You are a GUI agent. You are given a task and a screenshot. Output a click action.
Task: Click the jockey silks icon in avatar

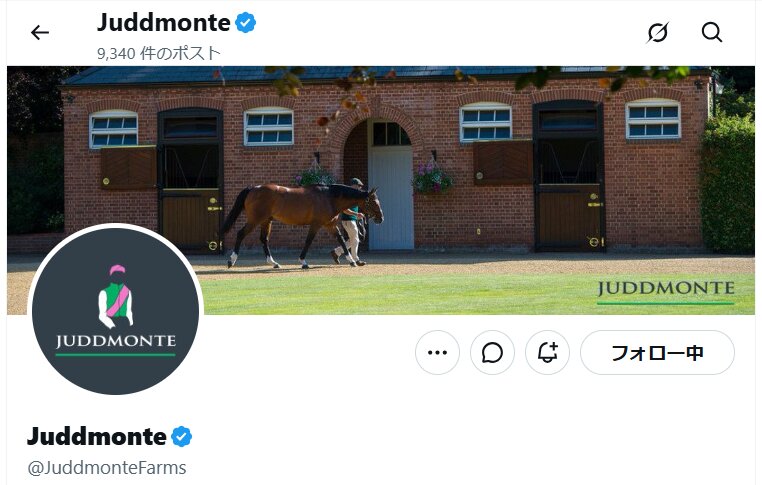coord(116,296)
